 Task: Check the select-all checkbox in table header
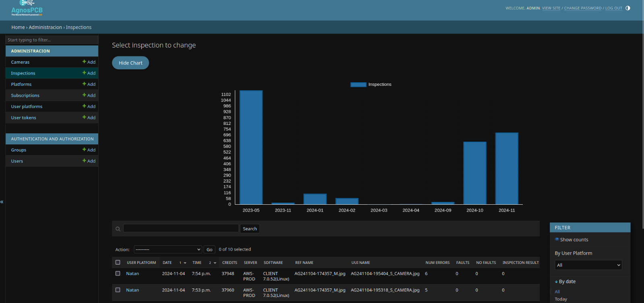tap(118, 262)
